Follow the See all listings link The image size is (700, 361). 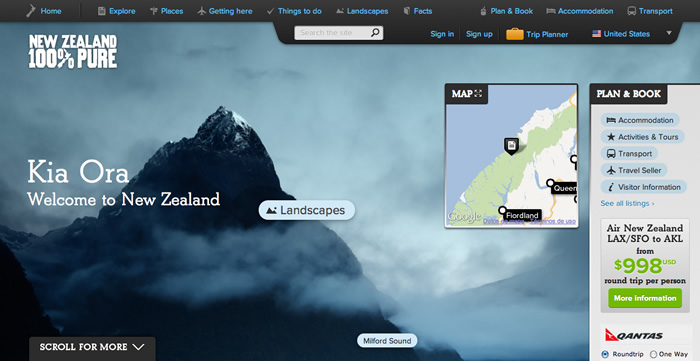[x=627, y=203]
